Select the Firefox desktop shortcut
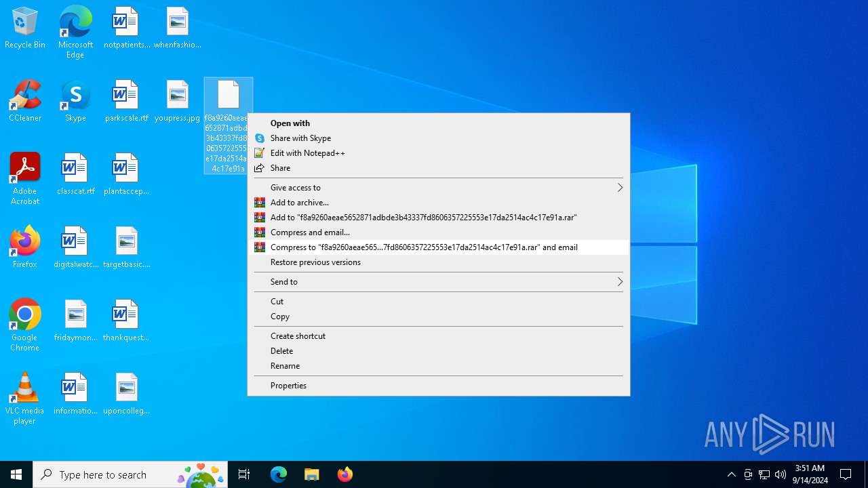This screenshot has width=868, height=488. [x=25, y=248]
